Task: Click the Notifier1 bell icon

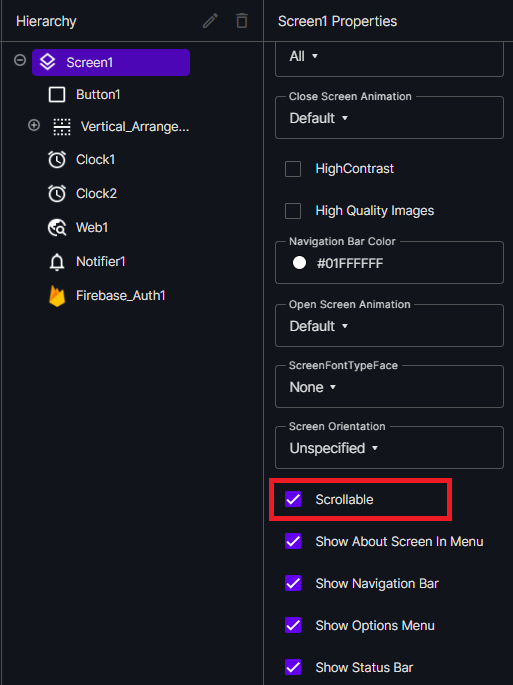Action: (57, 262)
